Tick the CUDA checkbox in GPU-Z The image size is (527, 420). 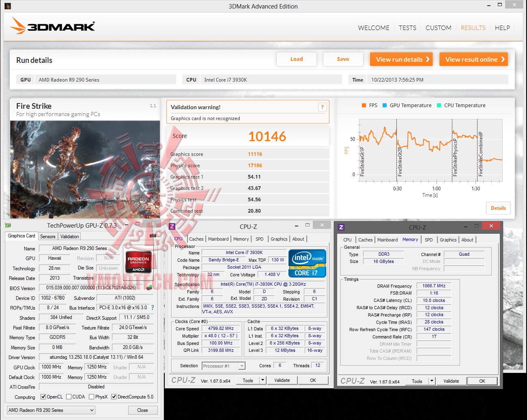[69, 397]
